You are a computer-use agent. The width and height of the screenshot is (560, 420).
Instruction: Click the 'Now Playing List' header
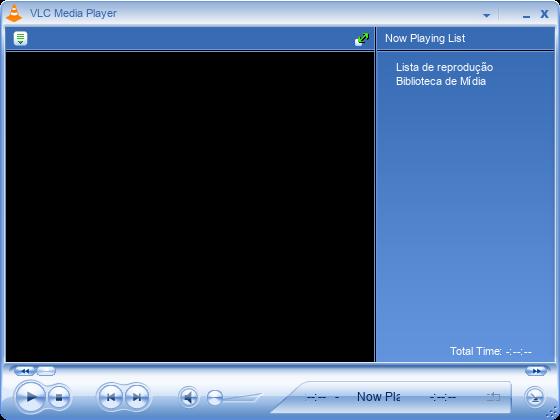[425, 38]
